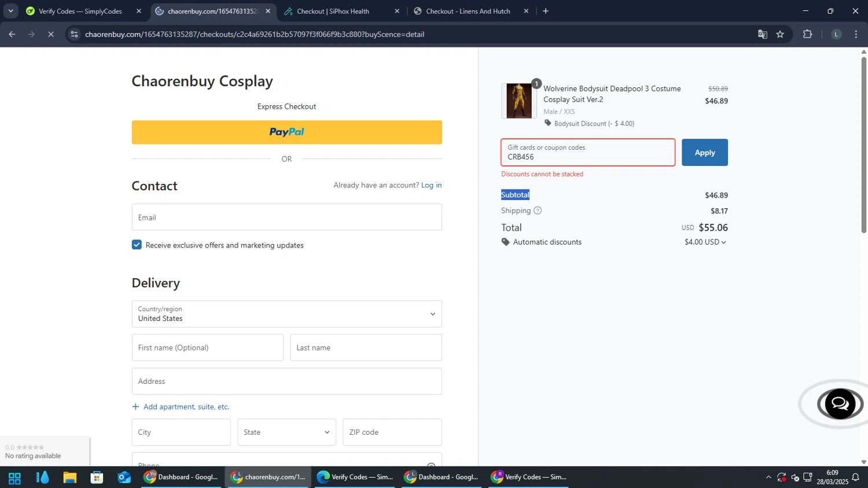Open the Chrome profile avatar
868x488 pixels.
836,34
